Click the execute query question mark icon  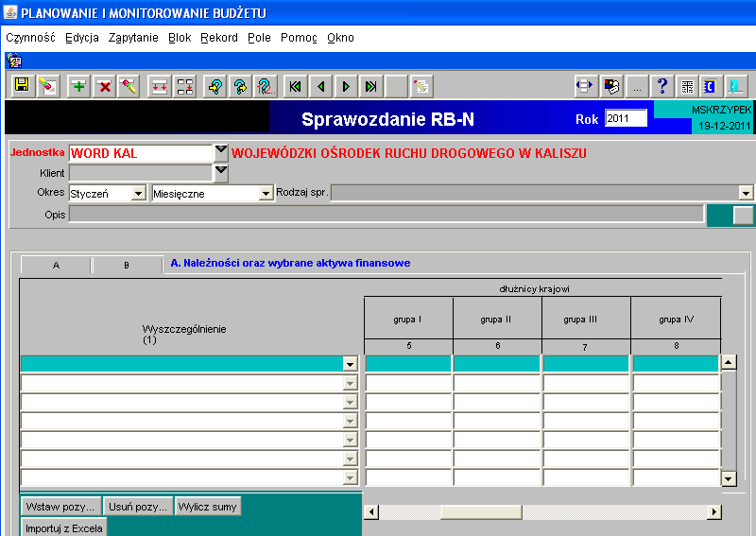click(x=241, y=86)
